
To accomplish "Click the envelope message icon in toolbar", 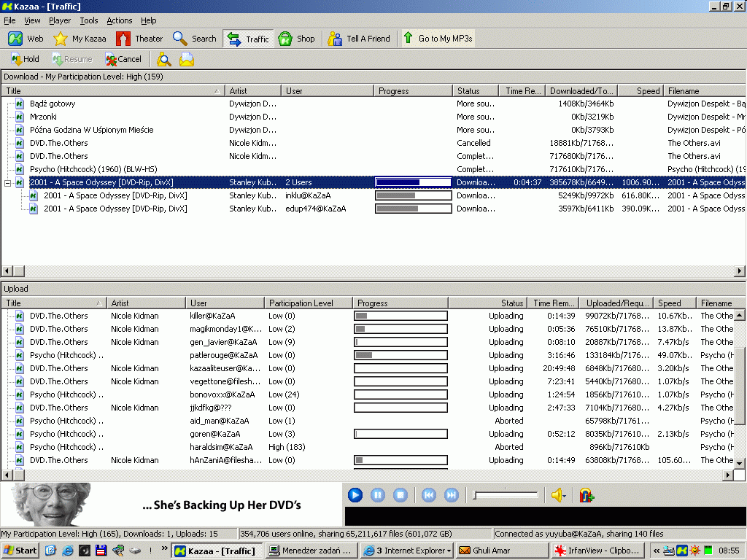I will (186, 59).
